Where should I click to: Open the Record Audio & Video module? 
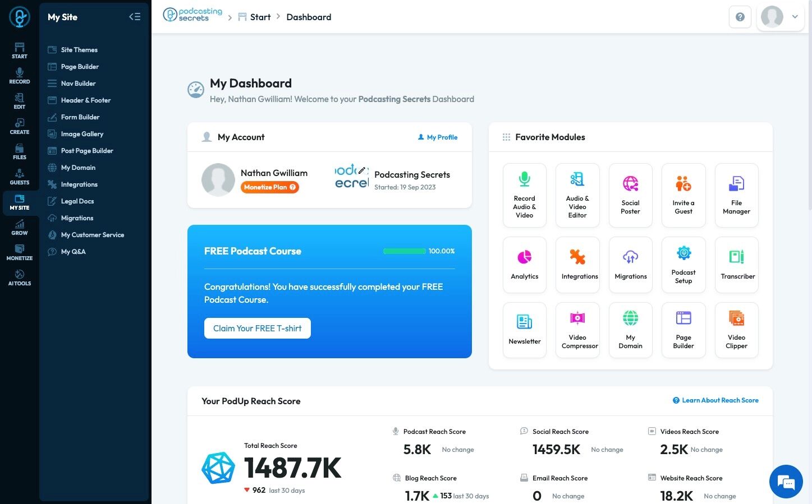click(x=525, y=195)
